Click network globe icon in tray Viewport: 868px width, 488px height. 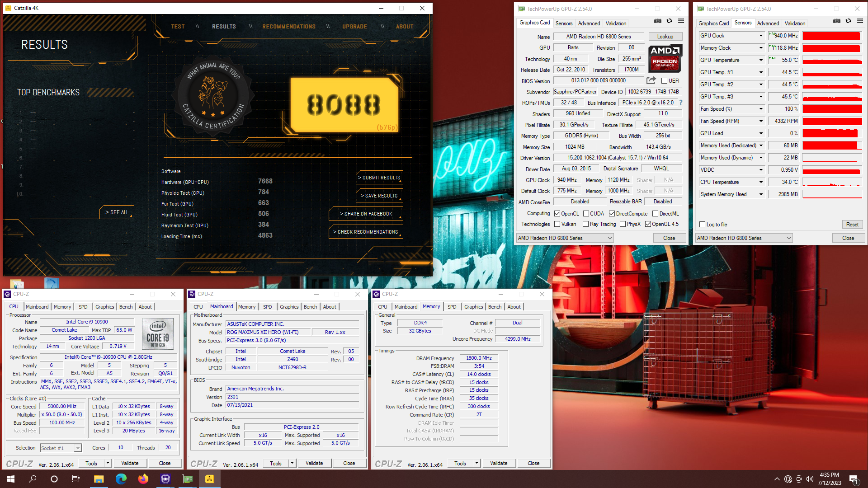tap(788, 479)
